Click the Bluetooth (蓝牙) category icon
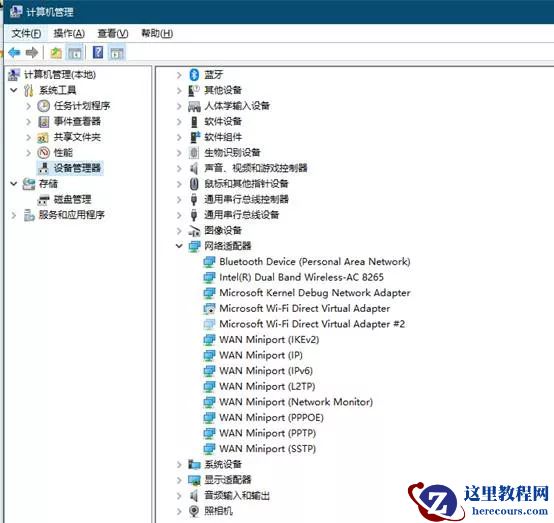The image size is (554, 523). tap(194, 75)
